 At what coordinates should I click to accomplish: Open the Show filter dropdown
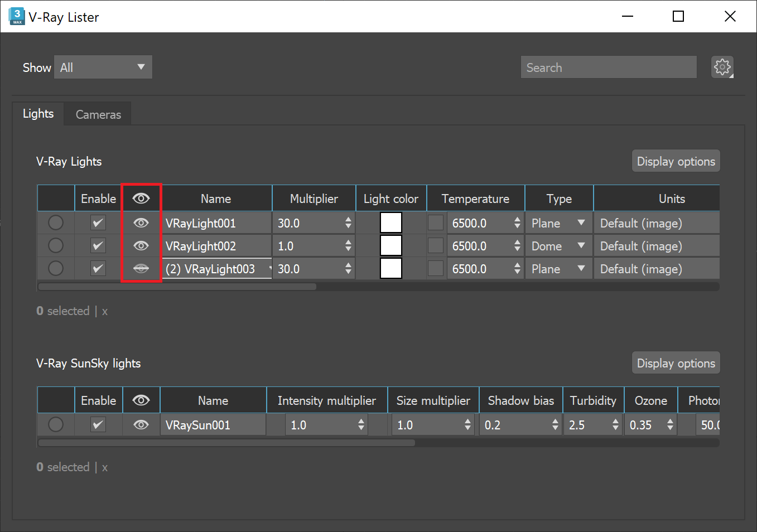(103, 66)
